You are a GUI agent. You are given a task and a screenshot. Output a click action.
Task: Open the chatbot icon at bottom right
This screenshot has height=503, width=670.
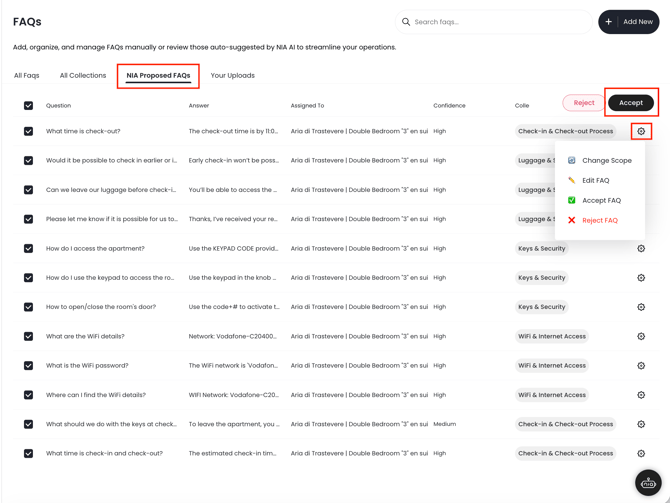(648, 483)
